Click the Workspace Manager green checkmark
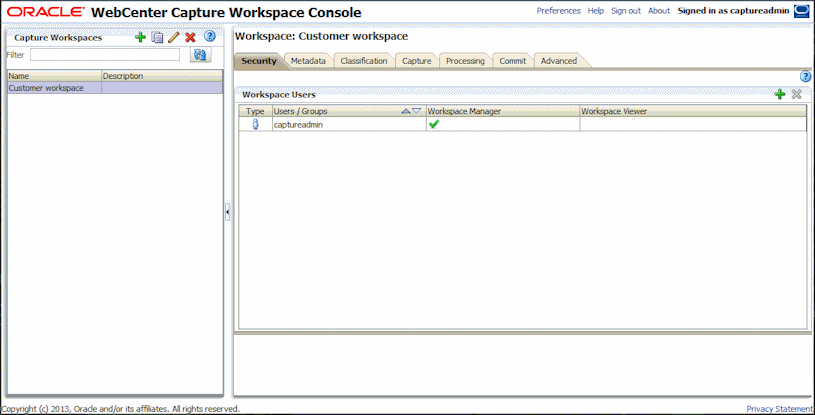The image size is (815, 415). click(434, 124)
